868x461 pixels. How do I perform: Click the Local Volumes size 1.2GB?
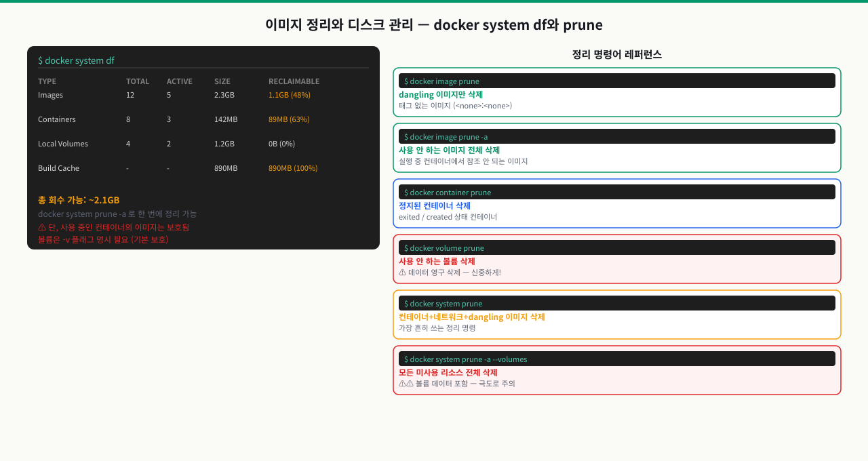pos(224,144)
